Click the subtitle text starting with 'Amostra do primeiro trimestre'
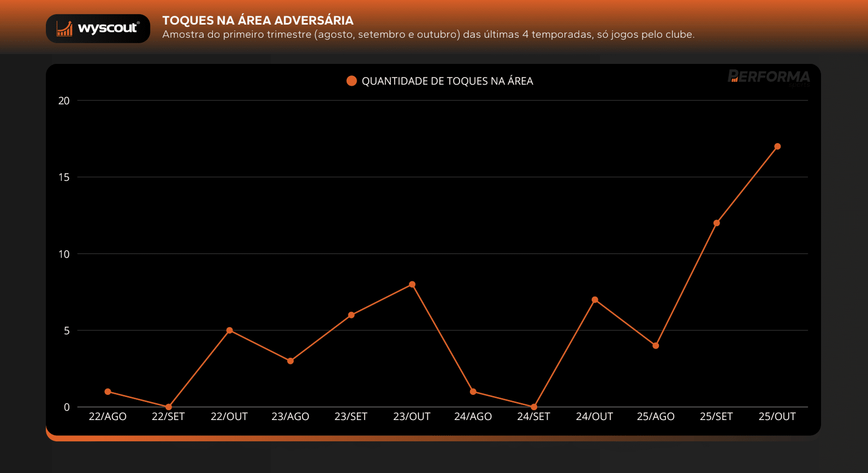Screen dimensions: 868x473 pos(428,34)
